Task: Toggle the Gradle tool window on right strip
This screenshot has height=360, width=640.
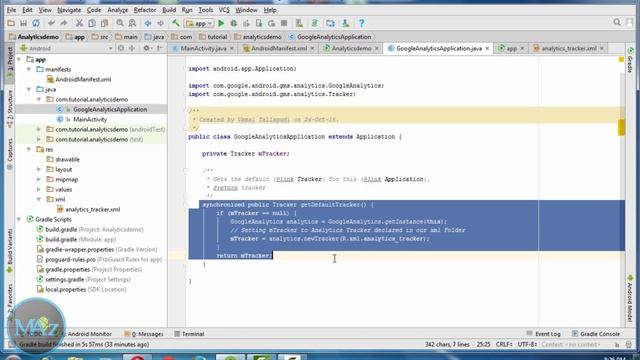Action: 630,60
